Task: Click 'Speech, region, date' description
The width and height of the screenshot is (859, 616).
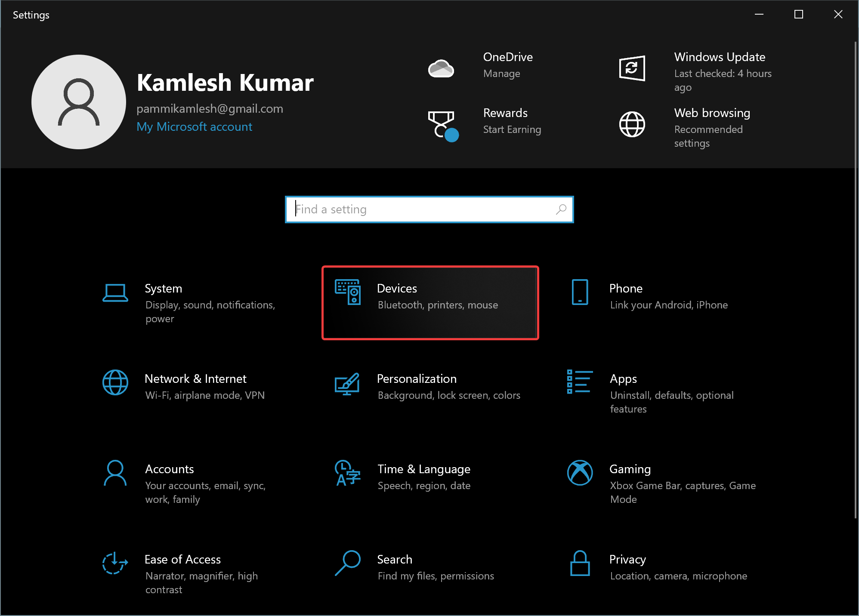Action: pyautogui.click(x=424, y=486)
